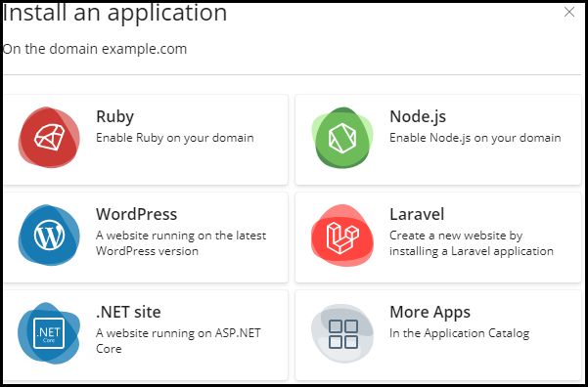This screenshot has height=387, width=588.
Task: Choose the .NET site title
Action: pos(128,312)
